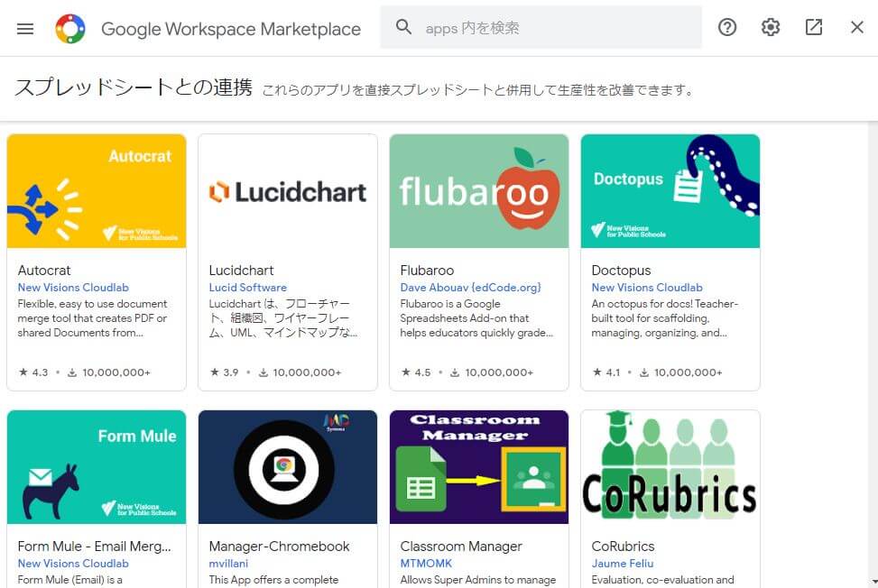Close the Marketplace dialog

coord(856,27)
